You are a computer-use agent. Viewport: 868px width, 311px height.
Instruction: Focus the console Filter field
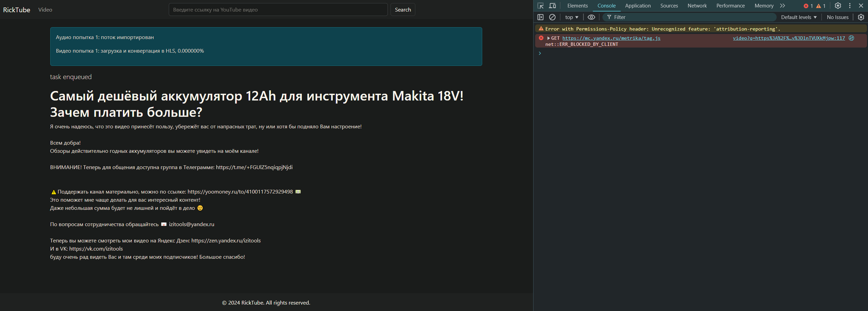coord(691,17)
